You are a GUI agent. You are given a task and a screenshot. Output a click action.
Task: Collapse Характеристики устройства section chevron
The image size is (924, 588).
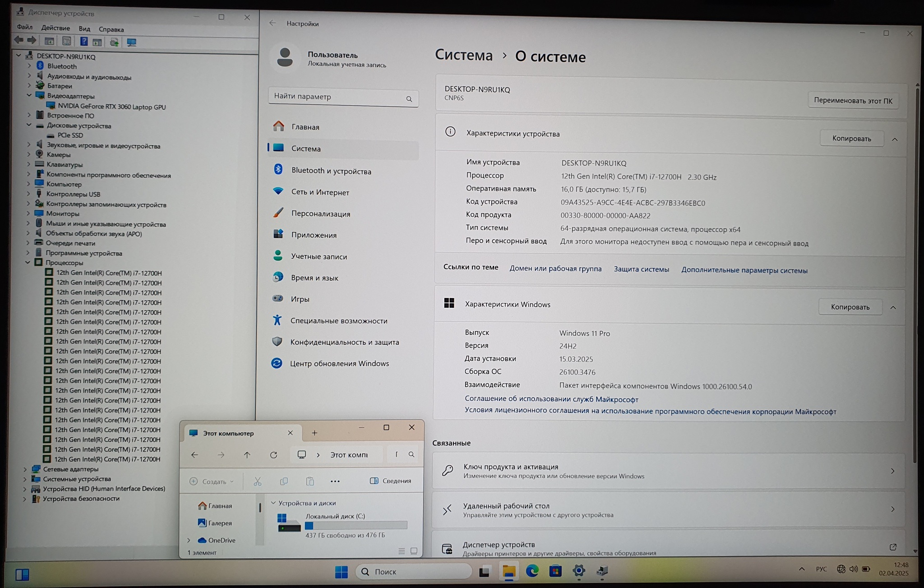tap(895, 139)
